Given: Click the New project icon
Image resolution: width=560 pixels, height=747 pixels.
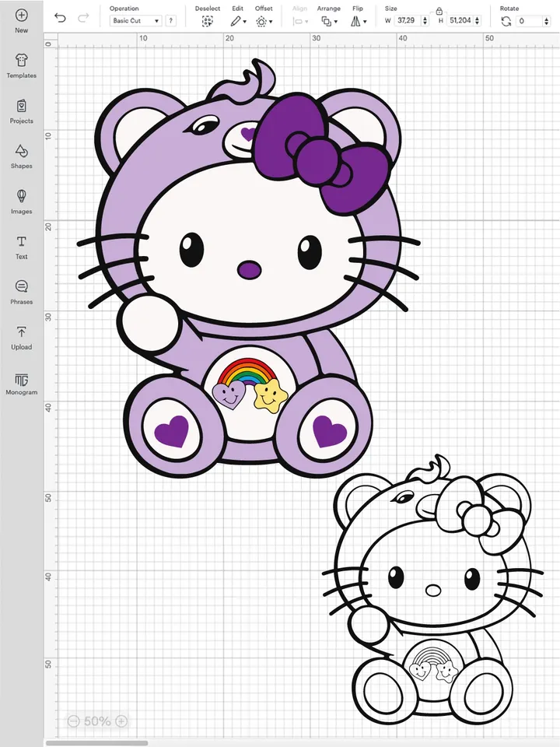Looking at the screenshot, I should point(21,16).
